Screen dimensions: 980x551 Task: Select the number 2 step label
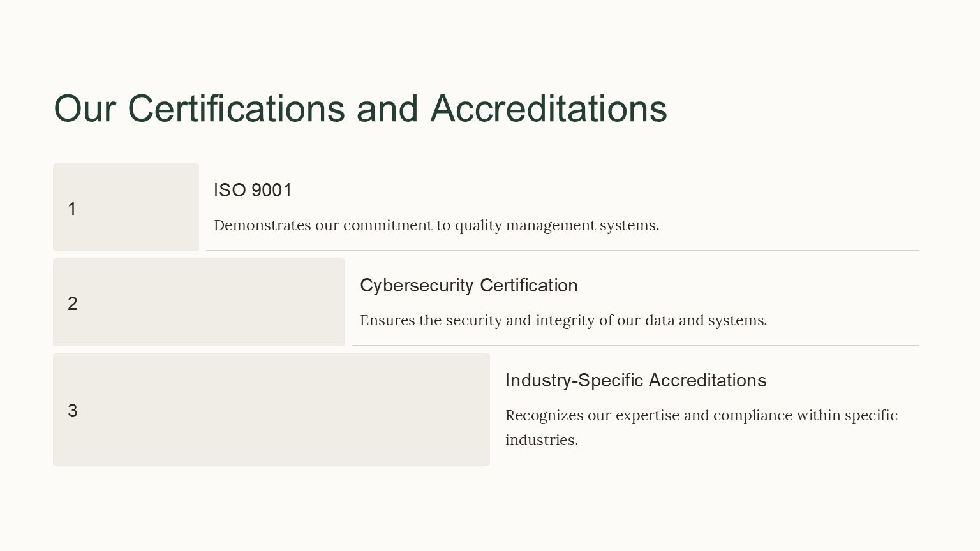[x=73, y=304]
